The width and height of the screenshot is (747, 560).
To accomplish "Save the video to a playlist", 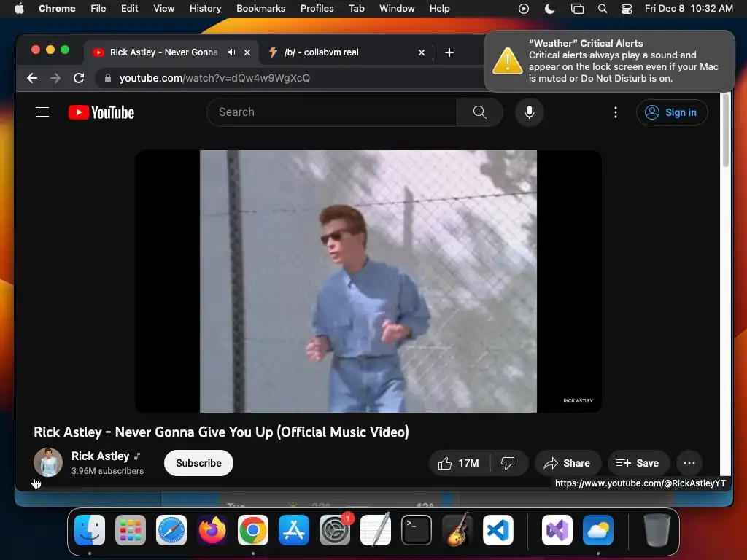I will tap(638, 463).
